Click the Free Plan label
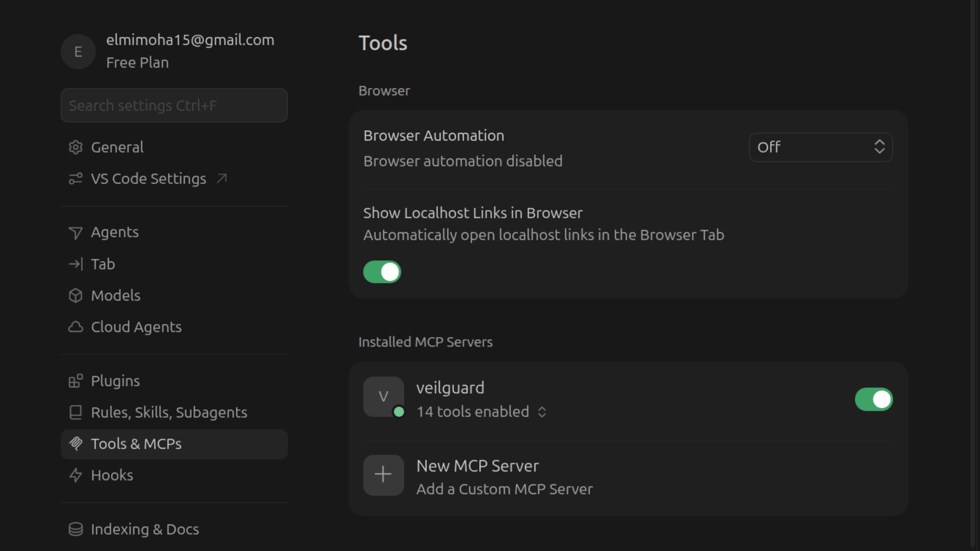 (x=137, y=63)
